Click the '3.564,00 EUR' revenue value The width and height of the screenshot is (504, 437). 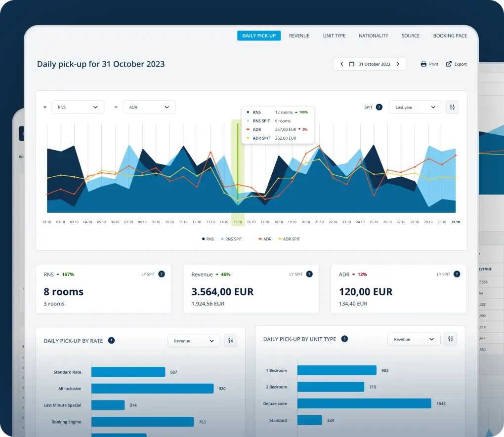(222, 291)
